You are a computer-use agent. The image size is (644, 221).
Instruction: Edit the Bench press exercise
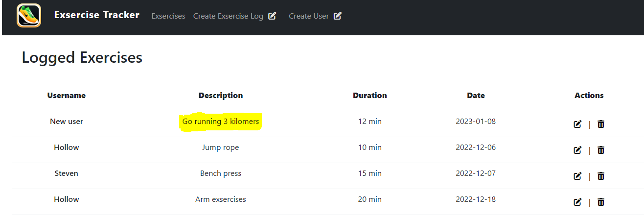[x=577, y=176]
